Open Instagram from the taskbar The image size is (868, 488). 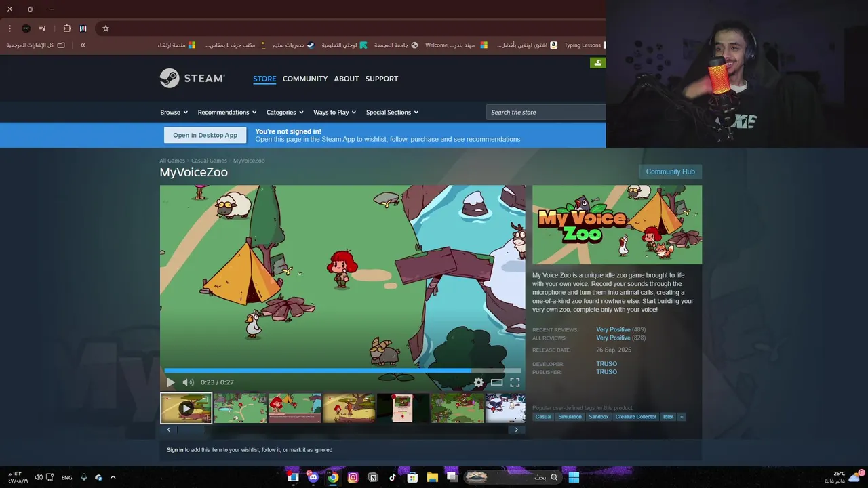click(353, 477)
